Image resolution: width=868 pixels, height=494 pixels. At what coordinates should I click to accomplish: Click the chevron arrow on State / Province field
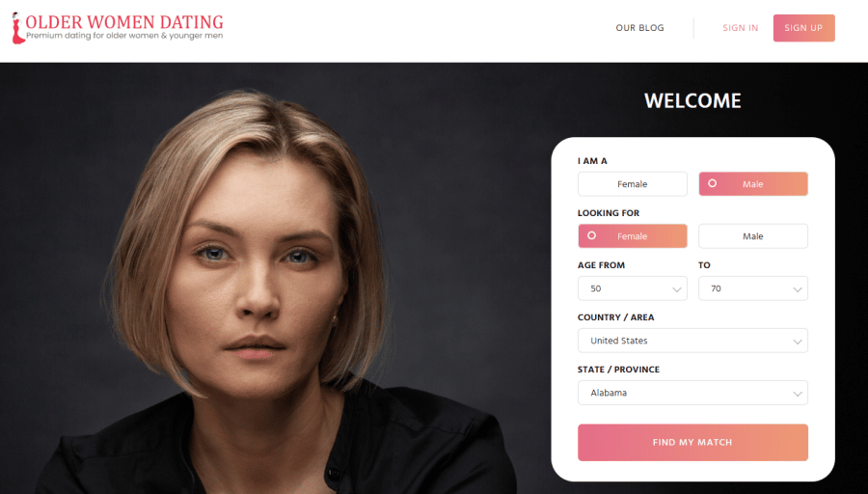coord(798,394)
